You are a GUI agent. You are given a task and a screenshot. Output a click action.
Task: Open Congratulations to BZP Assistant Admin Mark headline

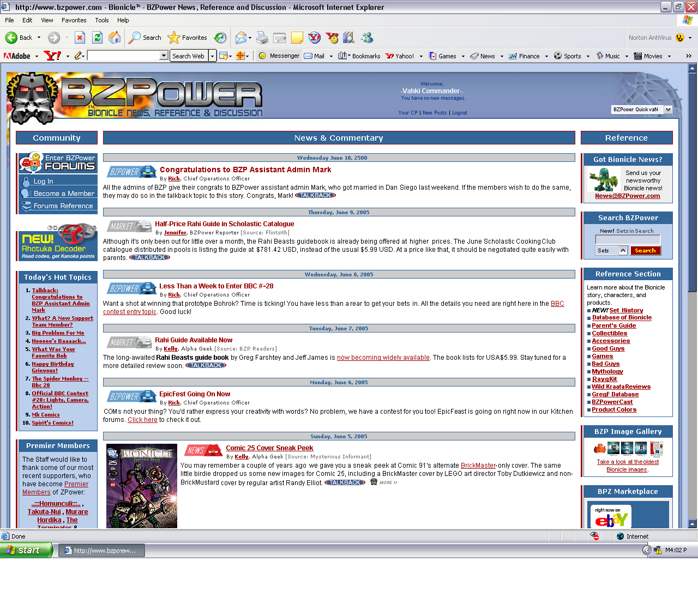click(245, 170)
